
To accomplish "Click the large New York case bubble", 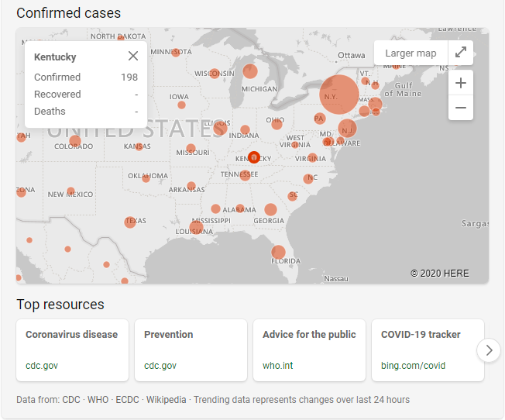I will pos(339,95).
